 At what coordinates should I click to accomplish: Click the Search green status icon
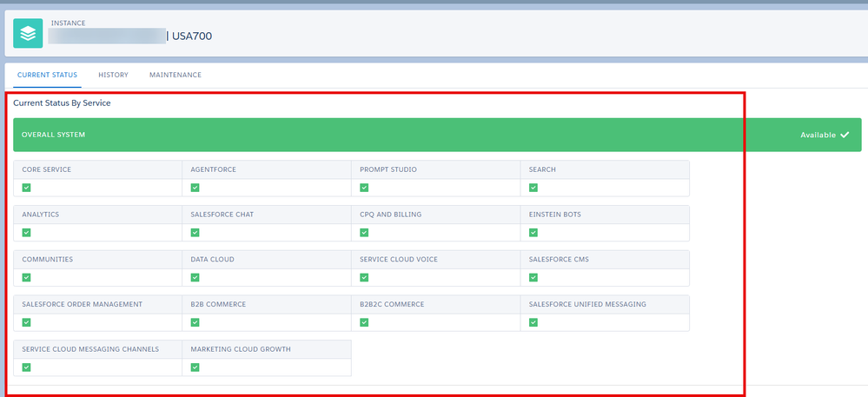533,188
